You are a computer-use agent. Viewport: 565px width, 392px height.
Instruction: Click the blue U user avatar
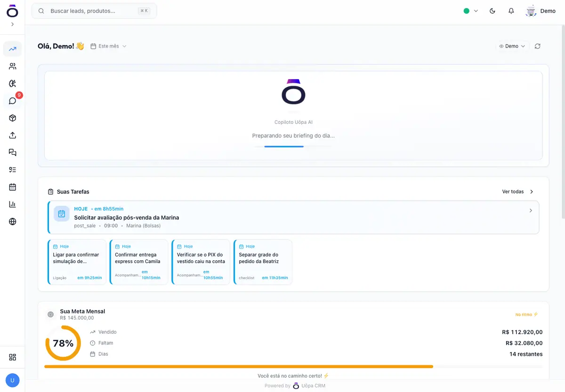click(12, 380)
